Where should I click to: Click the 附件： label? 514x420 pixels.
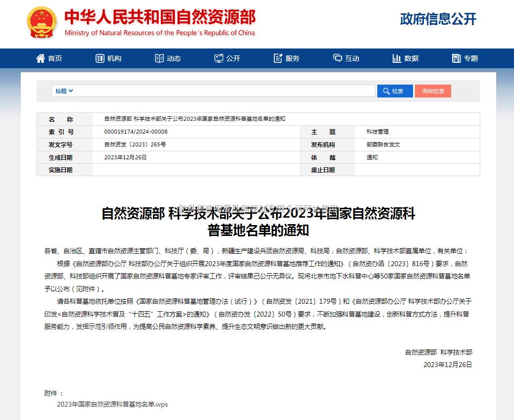(54, 393)
